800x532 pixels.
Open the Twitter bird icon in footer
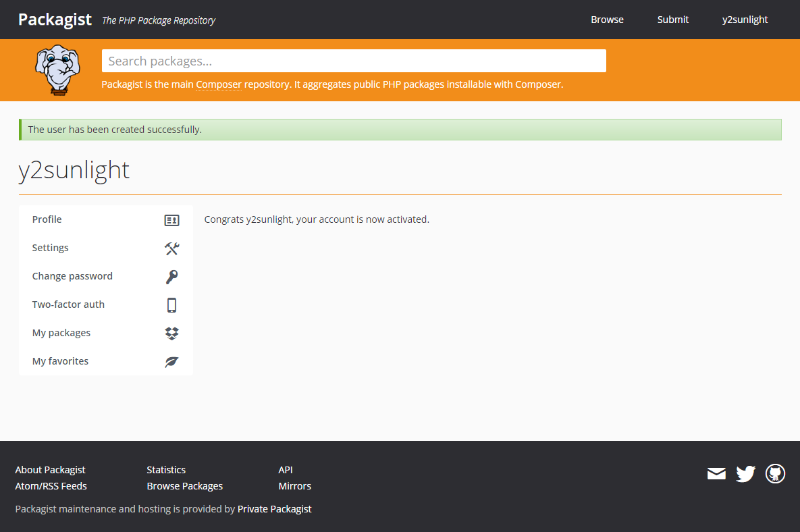[x=745, y=474]
